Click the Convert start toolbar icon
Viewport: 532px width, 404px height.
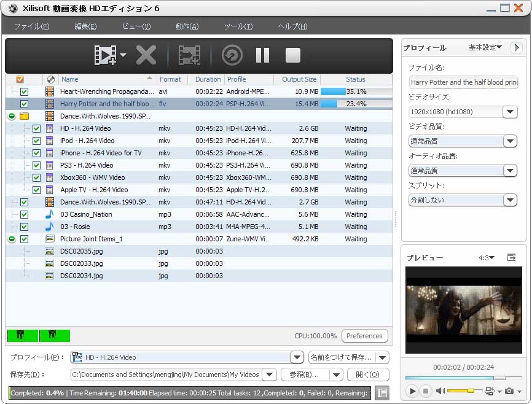(232, 56)
